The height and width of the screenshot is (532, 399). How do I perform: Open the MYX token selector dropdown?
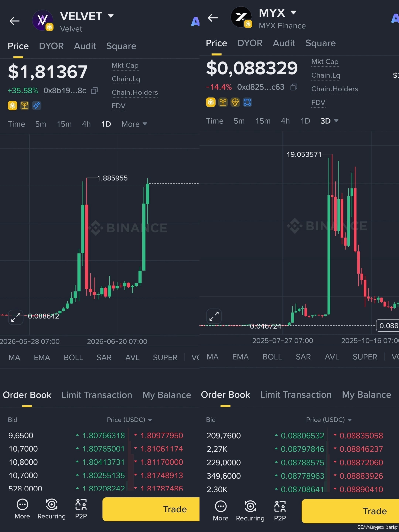pyautogui.click(x=293, y=12)
